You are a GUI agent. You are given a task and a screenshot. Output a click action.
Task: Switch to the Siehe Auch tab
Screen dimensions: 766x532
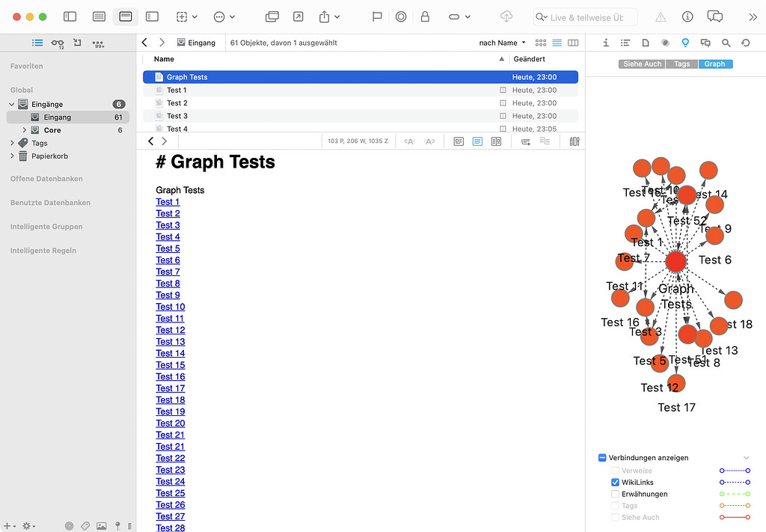(642, 64)
